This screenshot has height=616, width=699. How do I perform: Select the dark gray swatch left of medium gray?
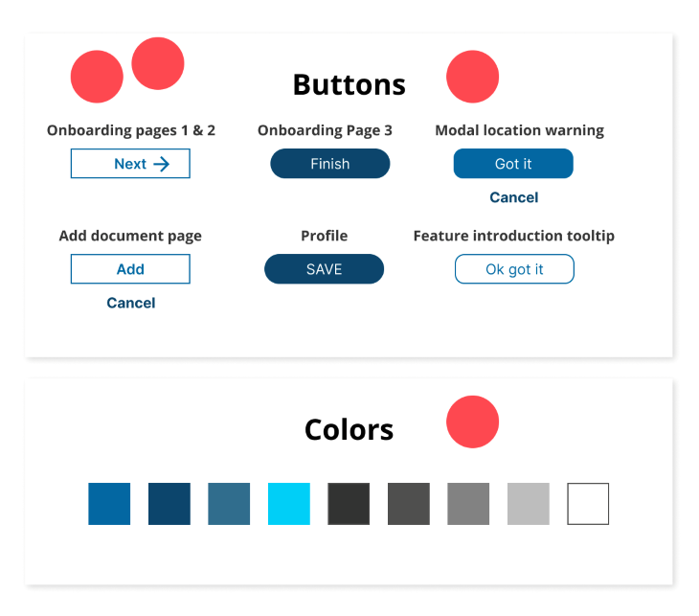coord(409,504)
